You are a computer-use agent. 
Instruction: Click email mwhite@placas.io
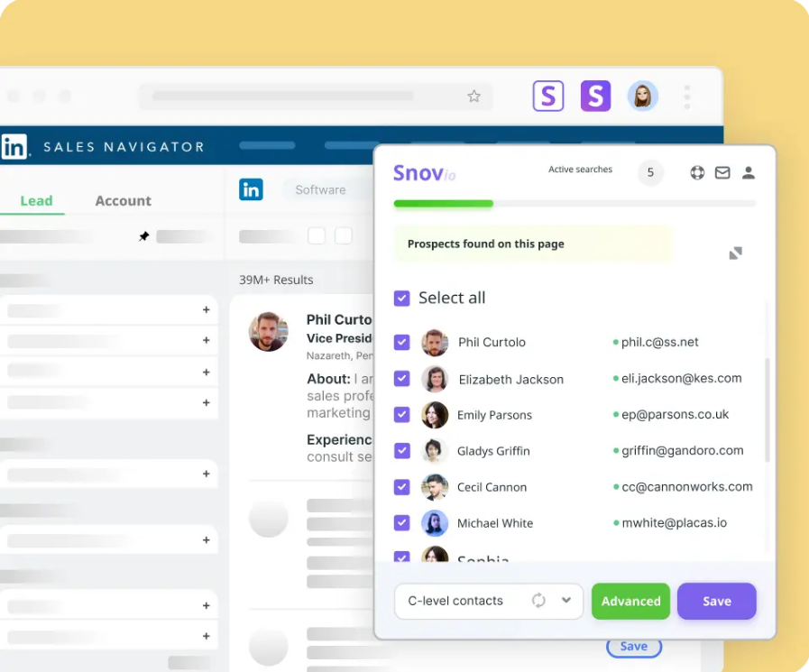pos(674,523)
